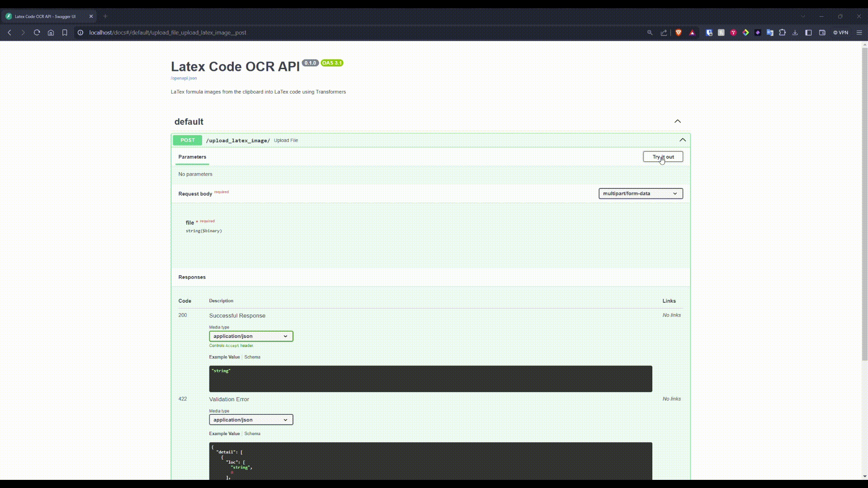Image resolution: width=868 pixels, height=488 pixels.
Task: Click the Bitwarden shield extension icon
Action: 709,33
